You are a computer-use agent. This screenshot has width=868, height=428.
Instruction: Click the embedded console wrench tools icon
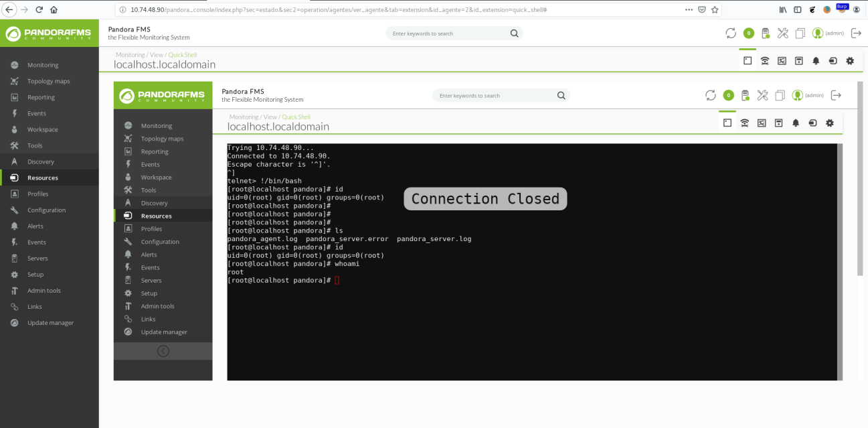click(x=763, y=95)
